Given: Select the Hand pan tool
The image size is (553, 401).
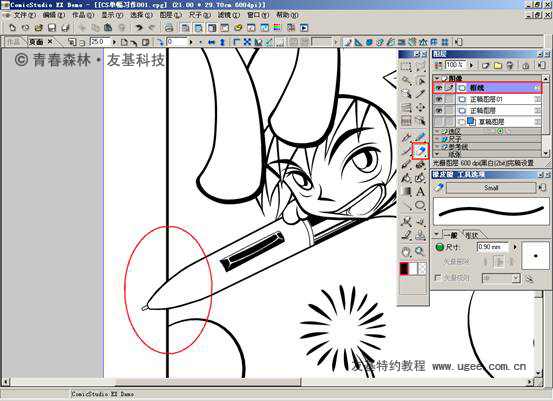Looking at the screenshot, I should (x=406, y=251).
